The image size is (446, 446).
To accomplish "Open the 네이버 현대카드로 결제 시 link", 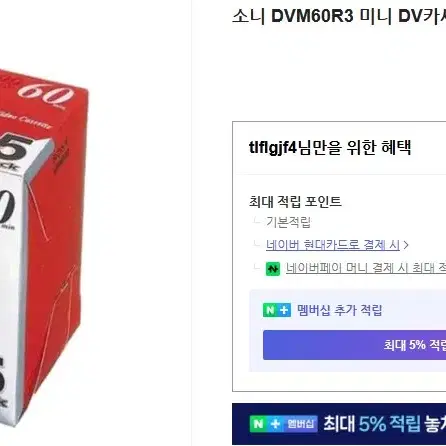I will coord(333,245).
